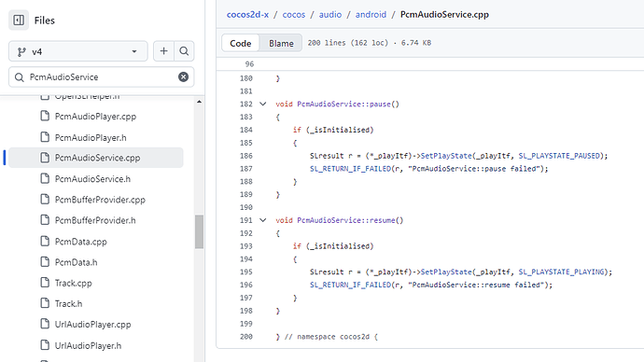Screen dimensions: 644x362
Task: Click the magnifier search files button
Action: coord(184,51)
